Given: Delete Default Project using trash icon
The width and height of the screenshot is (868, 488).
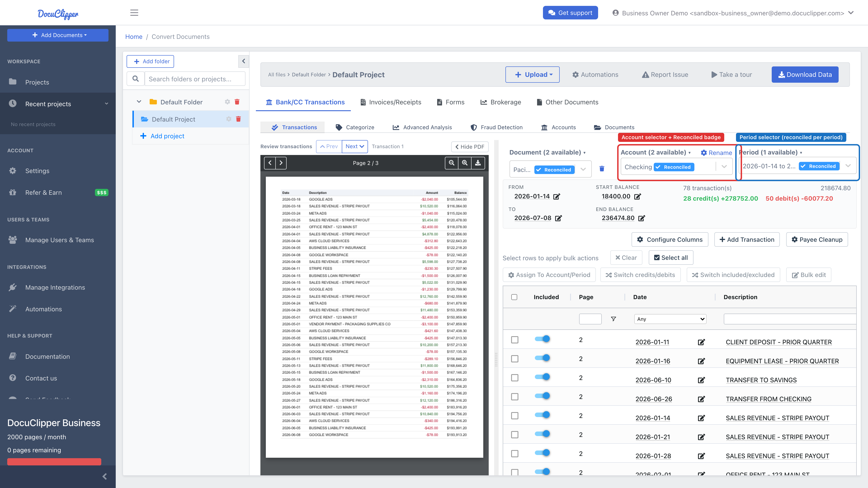Looking at the screenshot, I should tap(238, 119).
